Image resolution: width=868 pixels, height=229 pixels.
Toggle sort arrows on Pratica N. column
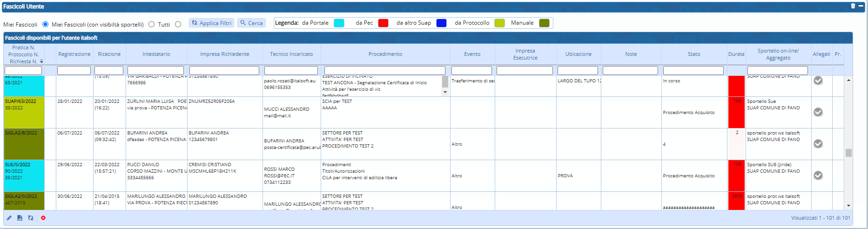click(x=41, y=61)
